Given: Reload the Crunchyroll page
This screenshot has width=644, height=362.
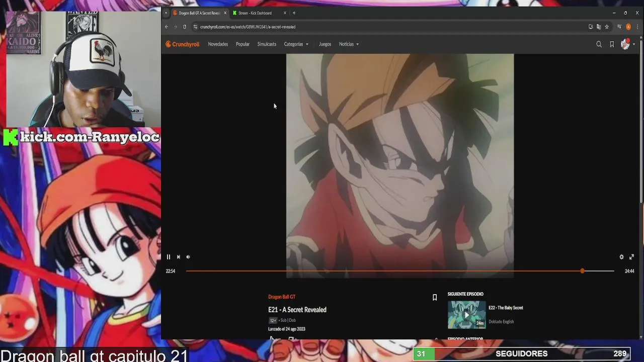Looking at the screenshot, I should tap(185, 27).
